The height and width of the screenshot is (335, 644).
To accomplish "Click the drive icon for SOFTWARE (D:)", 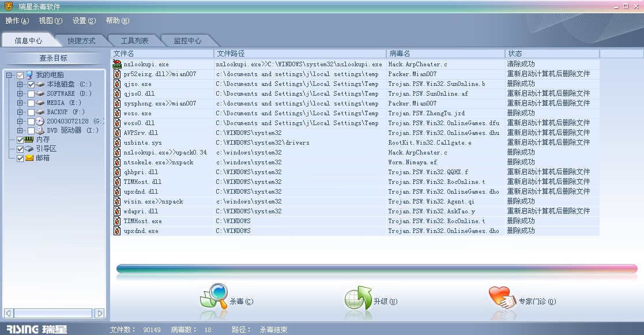I will pyautogui.click(x=40, y=93).
